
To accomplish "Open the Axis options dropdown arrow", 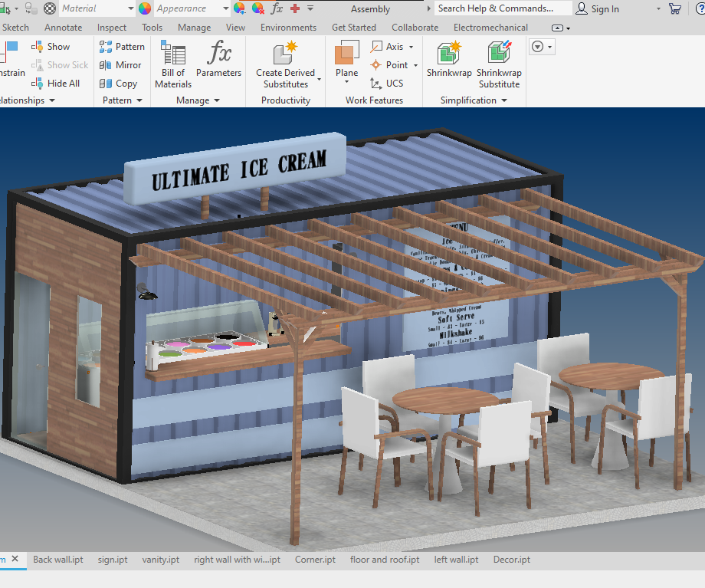I will [x=411, y=47].
